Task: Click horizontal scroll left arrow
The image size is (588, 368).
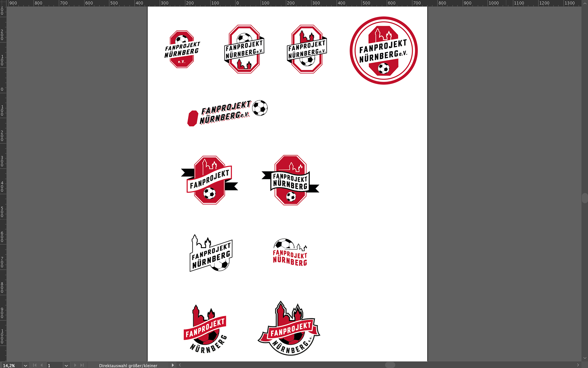Action: pos(180,365)
